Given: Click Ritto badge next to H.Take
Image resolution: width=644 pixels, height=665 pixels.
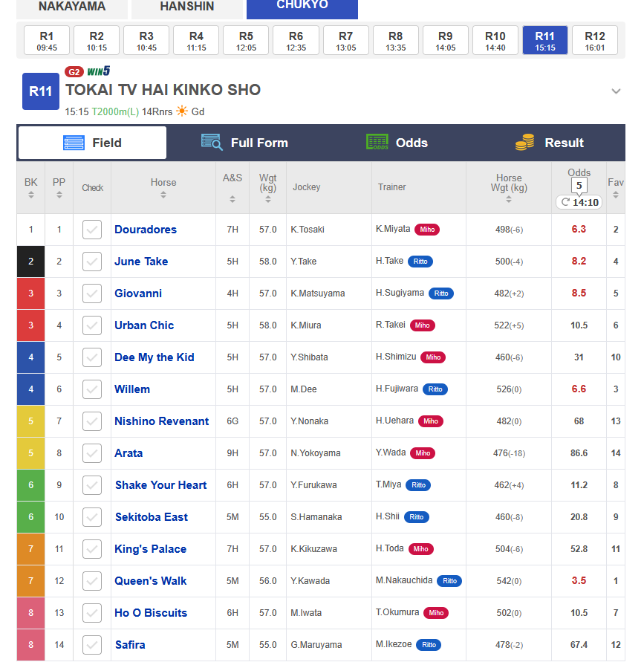Looking at the screenshot, I should pos(420,262).
